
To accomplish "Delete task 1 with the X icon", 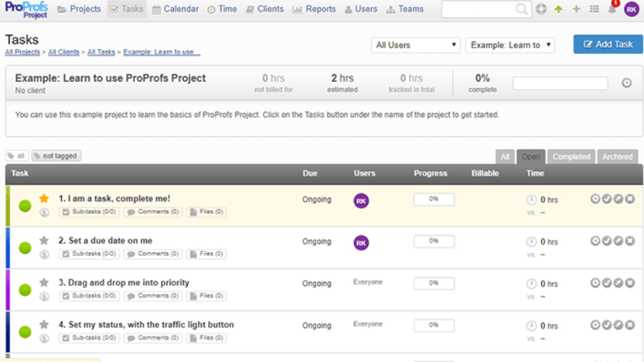I will pyautogui.click(x=630, y=199).
